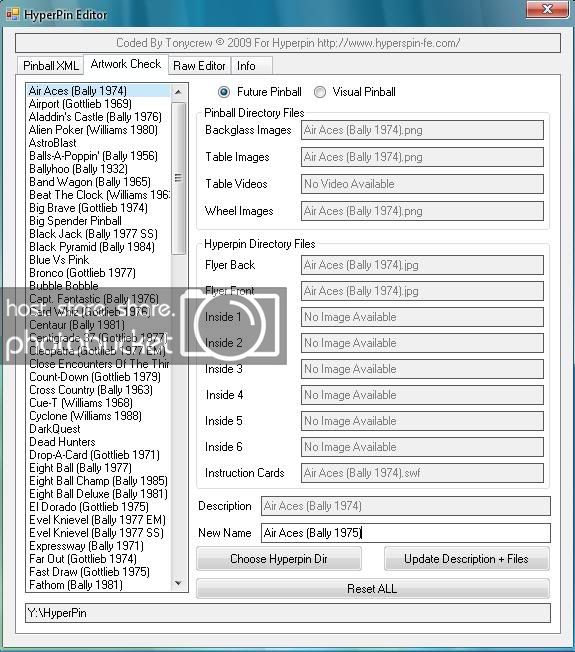Screen dimensions: 575x652
Task: Select Band Wagon (Bally 1965)
Action: [99, 182]
